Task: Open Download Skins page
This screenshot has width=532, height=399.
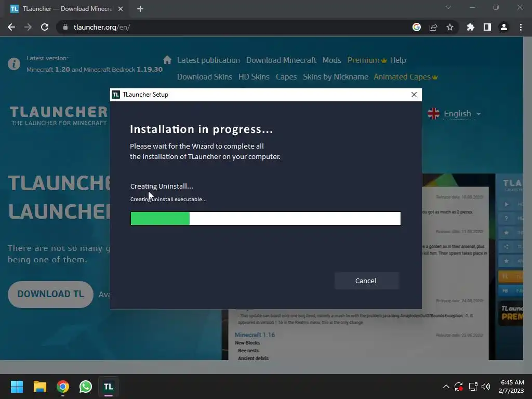Action: [x=205, y=77]
